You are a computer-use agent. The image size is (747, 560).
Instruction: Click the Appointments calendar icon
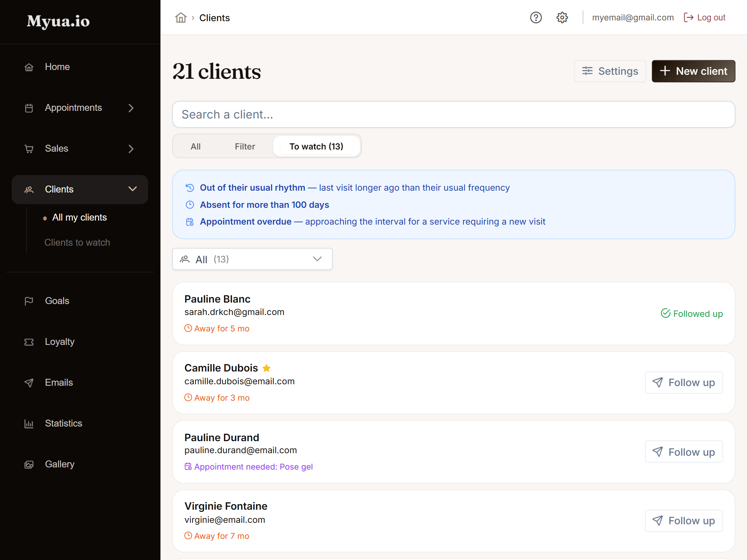click(29, 108)
